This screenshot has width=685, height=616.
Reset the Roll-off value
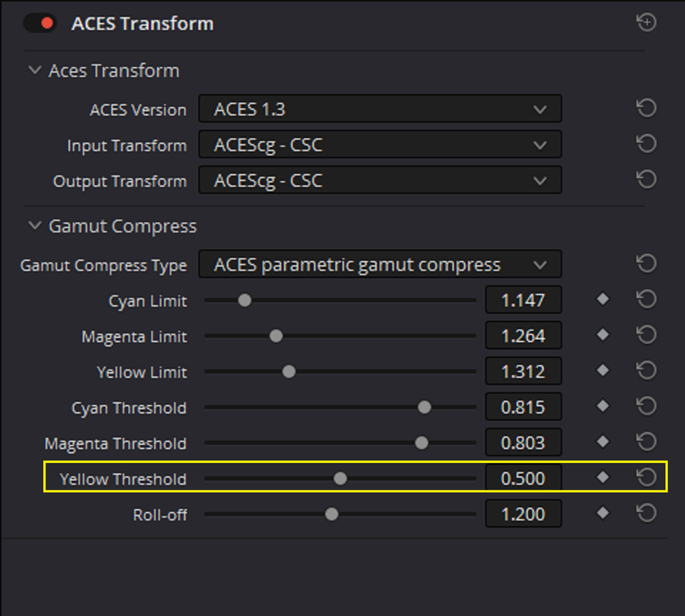pos(646,513)
